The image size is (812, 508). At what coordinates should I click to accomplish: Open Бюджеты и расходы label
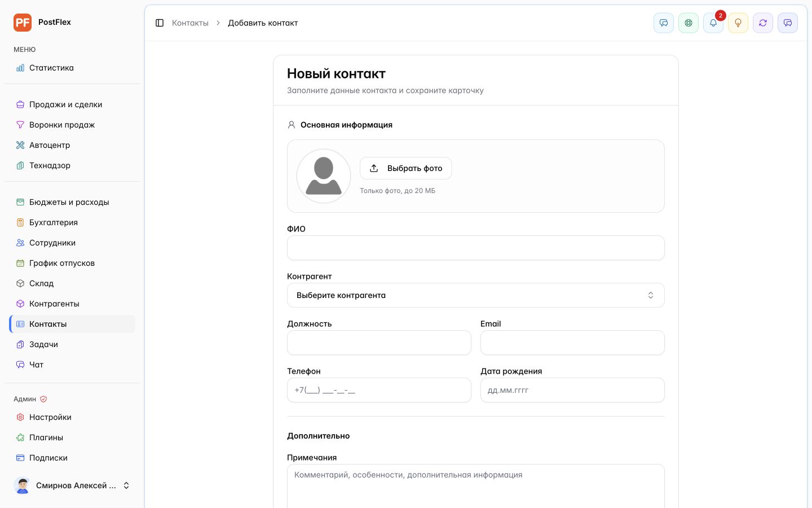[x=69, y=202]
